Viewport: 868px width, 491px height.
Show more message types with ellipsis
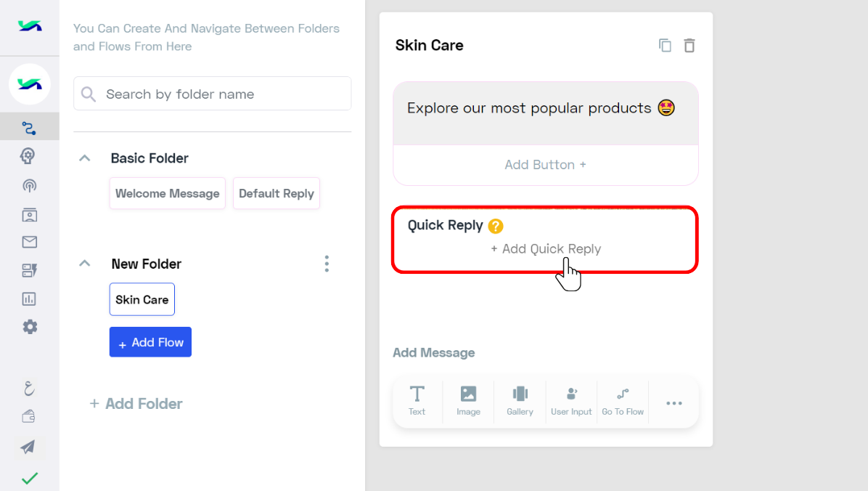pyautogui.click(x=673, y=403)
